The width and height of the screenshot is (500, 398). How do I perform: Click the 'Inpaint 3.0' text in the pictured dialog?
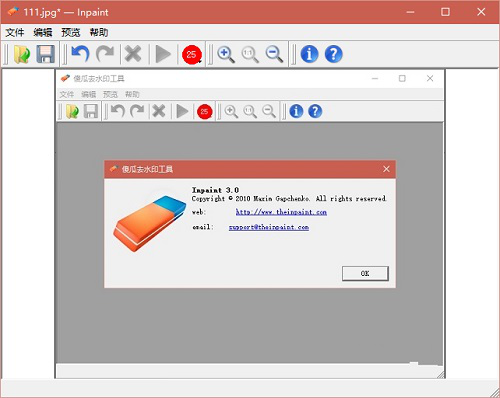[x=215, y=190]
